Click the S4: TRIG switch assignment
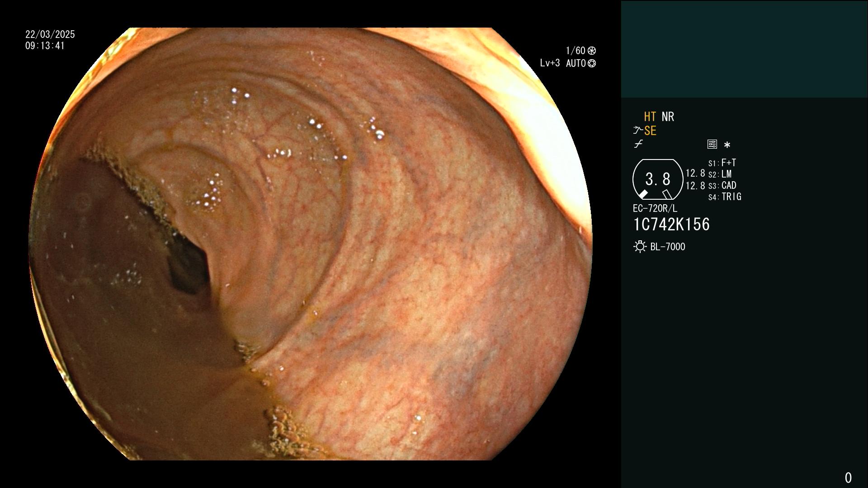This screenshot has height=488, width=868. 725,197
